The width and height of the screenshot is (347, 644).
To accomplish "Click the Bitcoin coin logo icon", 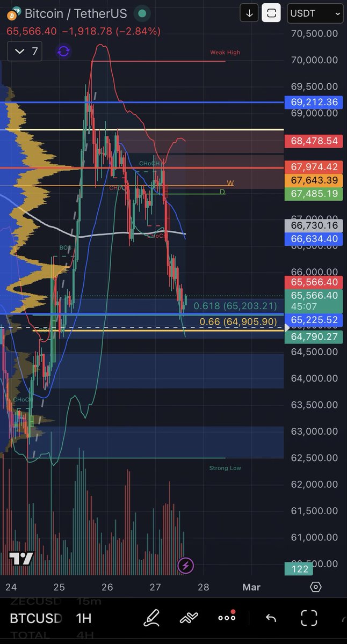I will tap(14, 12).
